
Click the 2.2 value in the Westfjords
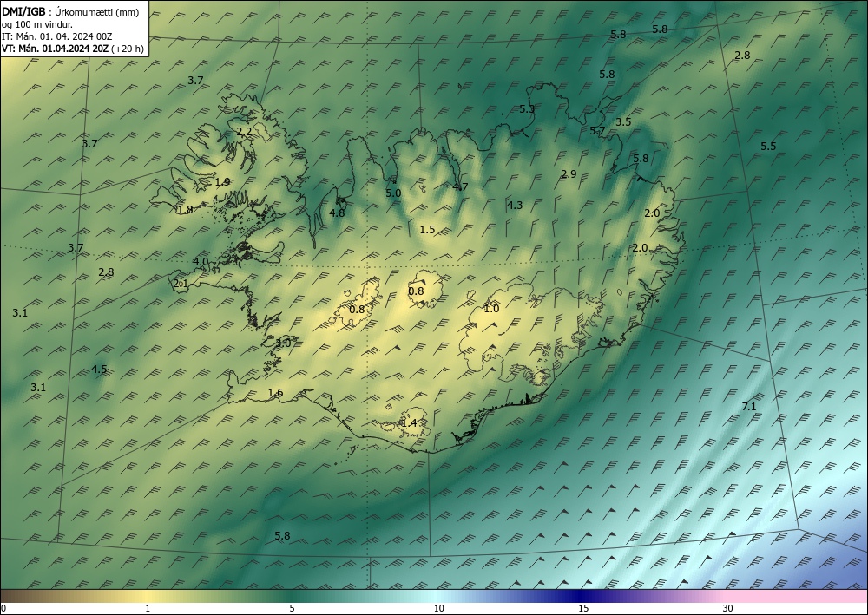(244, 132)
